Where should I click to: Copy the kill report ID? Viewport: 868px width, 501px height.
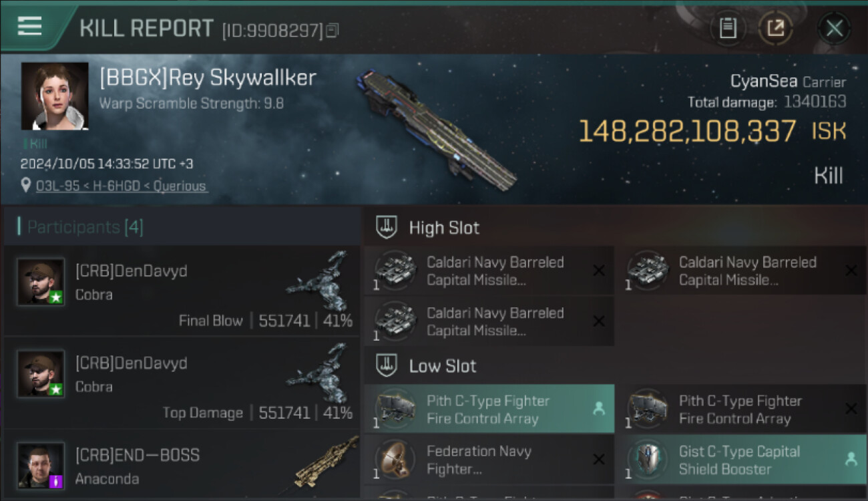pyautogui.click(x=333, y=30)
